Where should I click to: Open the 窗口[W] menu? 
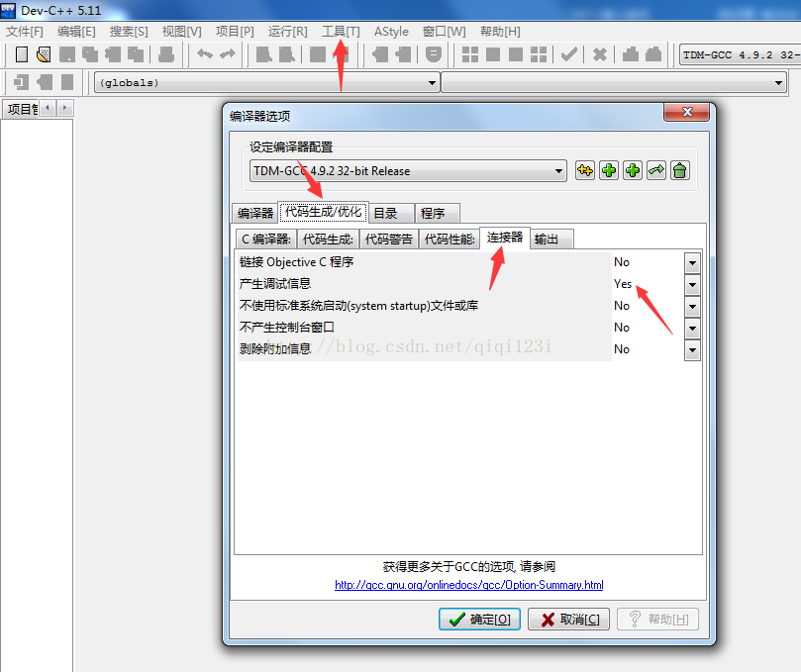pyautogui.click(x=444, y=32)
